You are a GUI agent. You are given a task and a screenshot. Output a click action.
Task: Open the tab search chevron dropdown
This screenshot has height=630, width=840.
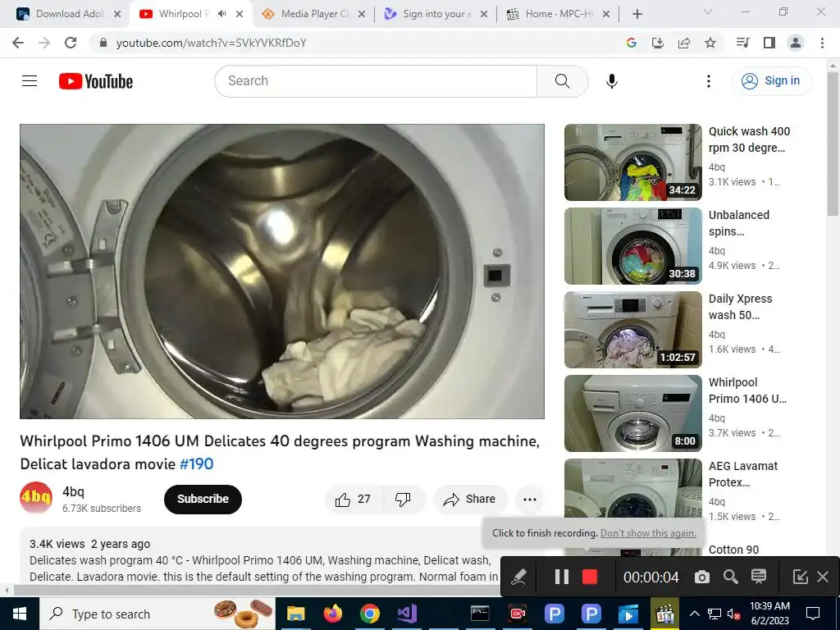click(x=708, y=11)
